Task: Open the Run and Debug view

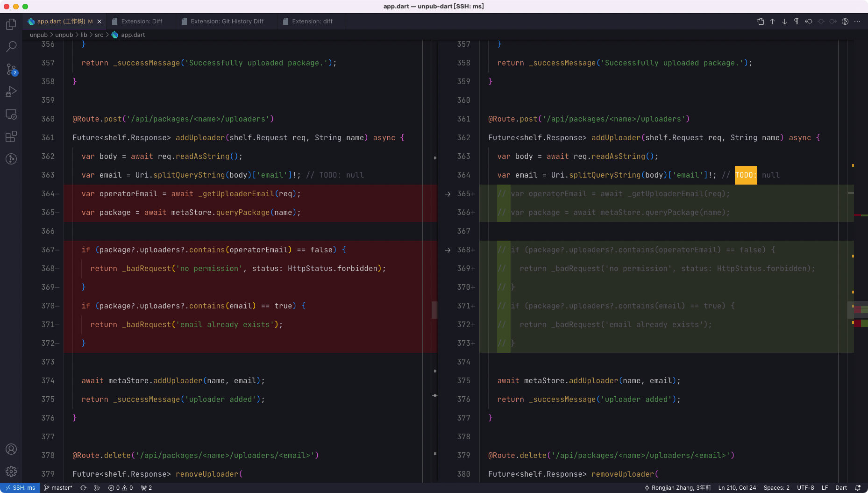Action: point(11,92)
